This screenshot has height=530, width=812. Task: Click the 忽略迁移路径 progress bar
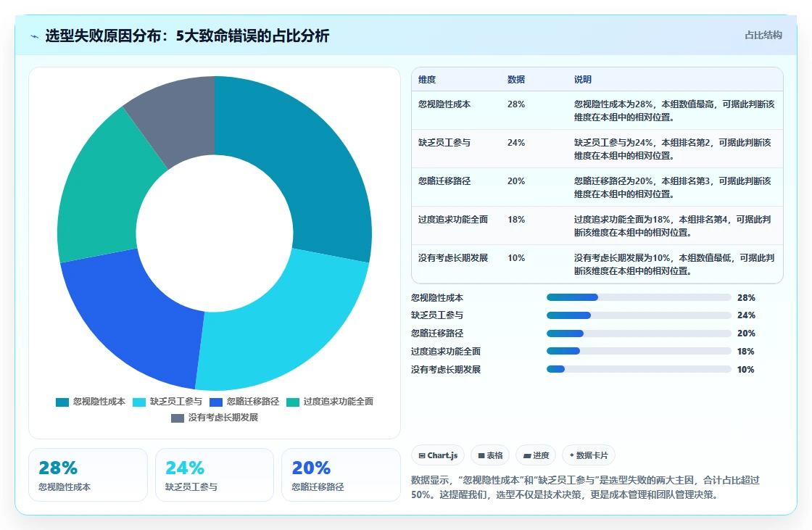tap(639, 333)
